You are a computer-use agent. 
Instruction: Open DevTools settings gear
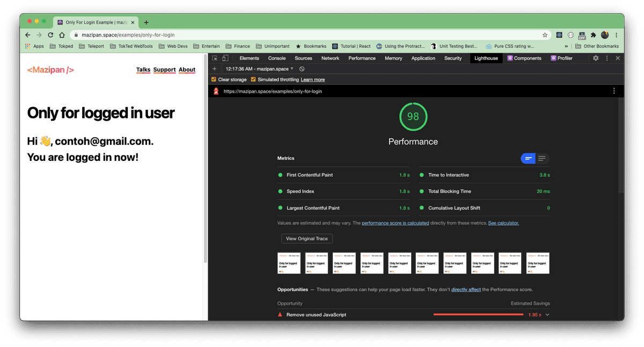pos(596,58)
